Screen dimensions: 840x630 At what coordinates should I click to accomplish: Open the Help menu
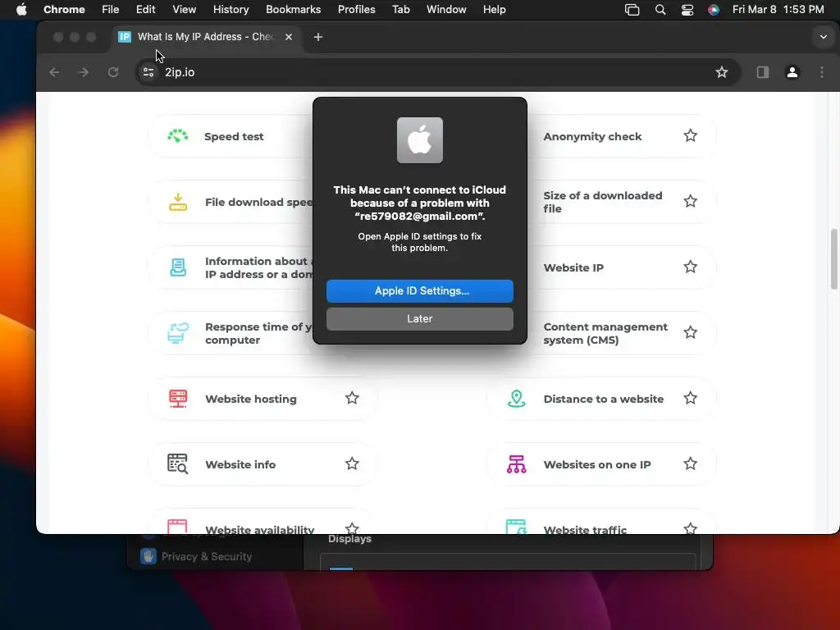point(494,10)
